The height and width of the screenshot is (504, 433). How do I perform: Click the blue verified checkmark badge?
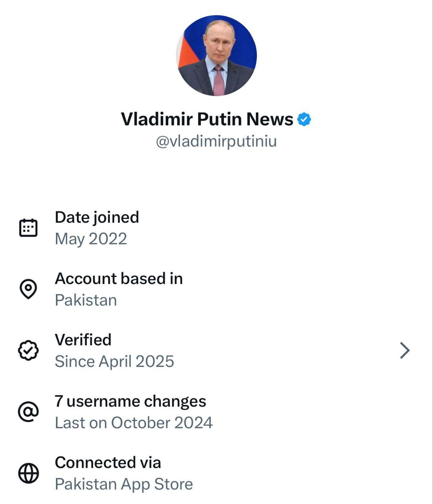tap(304, 119)
